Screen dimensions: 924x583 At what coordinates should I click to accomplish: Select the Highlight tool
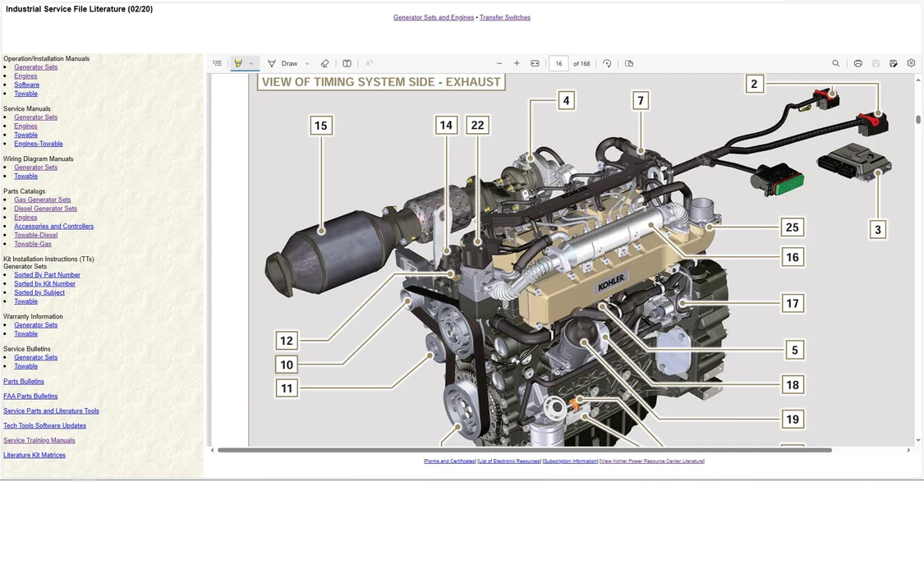point(238,63)
